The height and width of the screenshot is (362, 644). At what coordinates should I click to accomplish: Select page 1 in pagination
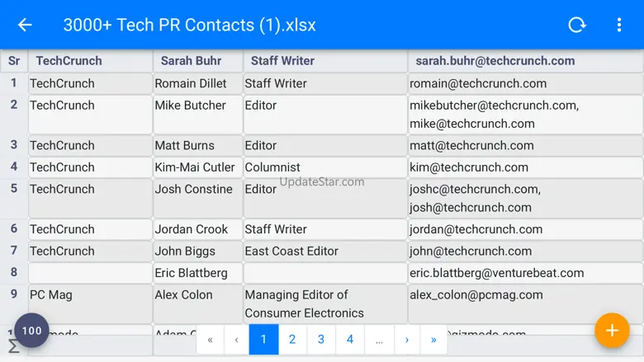coord(263,340)
